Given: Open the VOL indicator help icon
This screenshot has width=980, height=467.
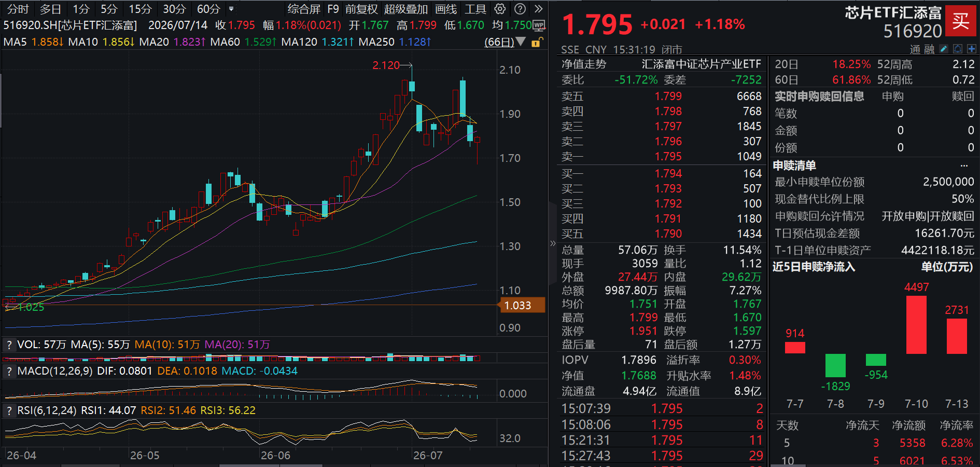Looking at the screenshot, I should (9, 345).
